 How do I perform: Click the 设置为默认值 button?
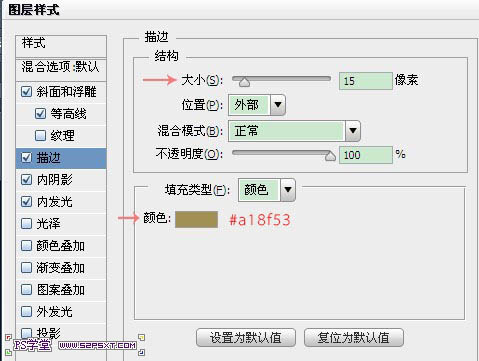(246, 338)
